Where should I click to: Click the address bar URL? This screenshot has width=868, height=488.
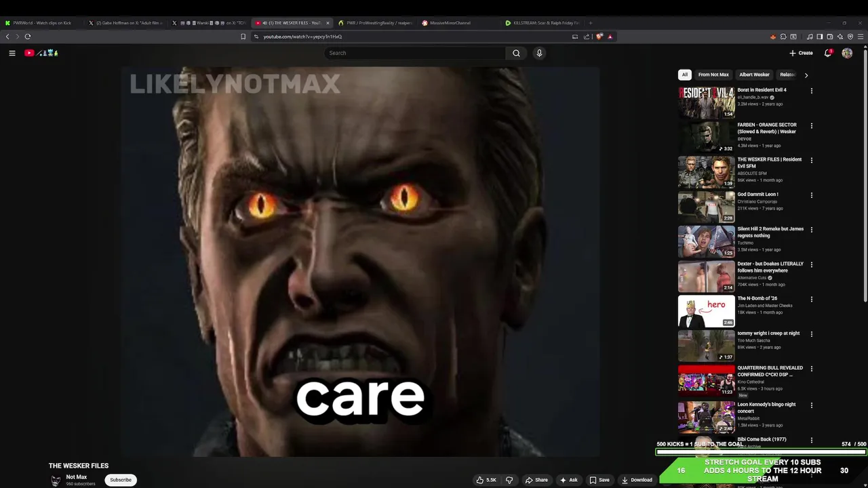(x=302, y=37)
